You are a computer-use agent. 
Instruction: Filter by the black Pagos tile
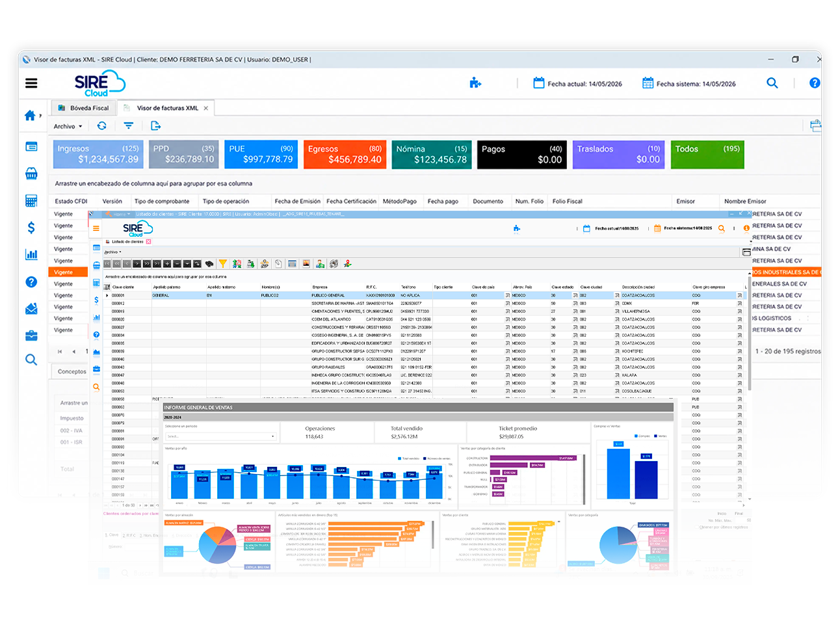(x=521, y=155)
